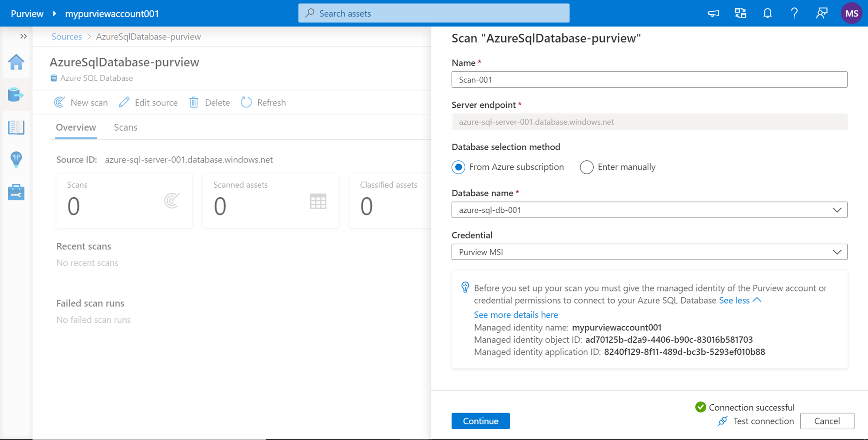Image resolution: width=868 pixels, height=440 pixels.
Task: Switch to the Scans tab
Action: pos(125,127)
